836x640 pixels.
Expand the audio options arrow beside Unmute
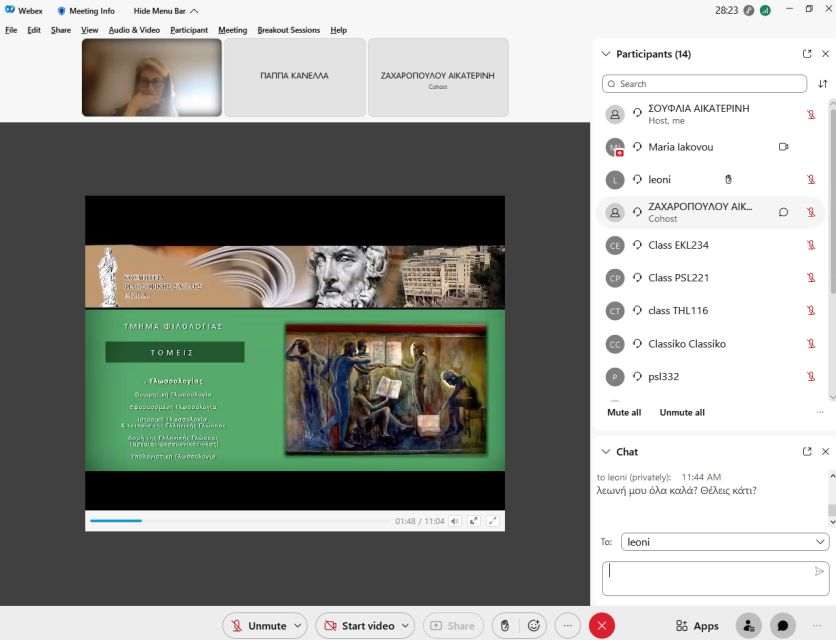point(298,626)
